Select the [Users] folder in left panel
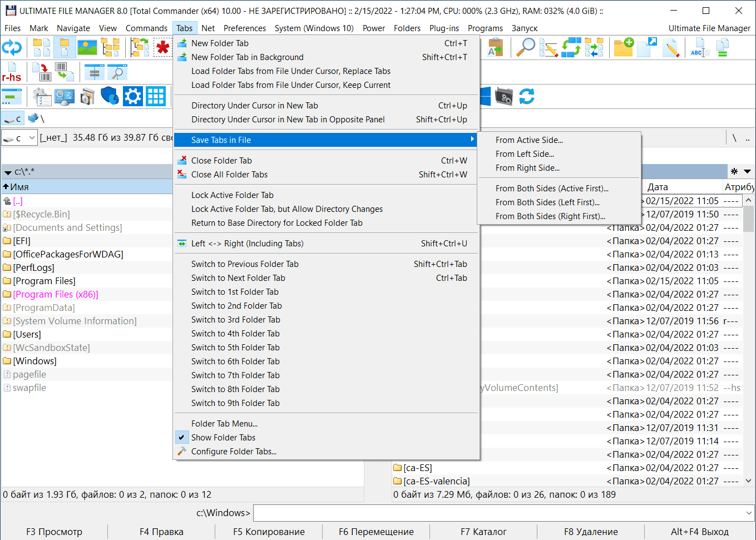Viewport: 756px width, 540px height. 27,334
